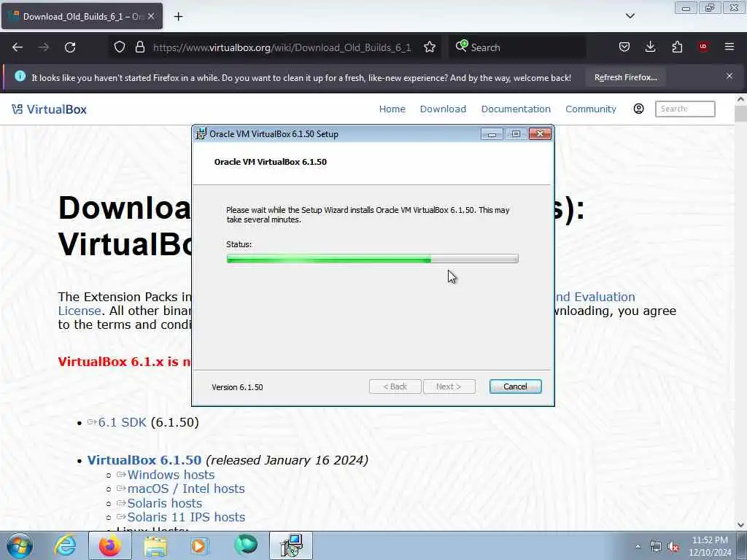Image resolution: width=747 pixels, height=560 pixels.
Task: Click the Firefox Search box
Action: tap(517, 47)
